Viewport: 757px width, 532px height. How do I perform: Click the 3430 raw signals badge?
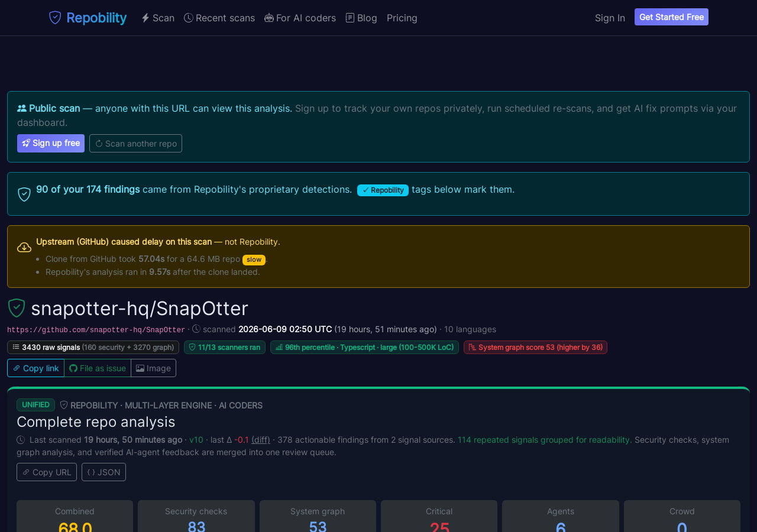point(93,347)
